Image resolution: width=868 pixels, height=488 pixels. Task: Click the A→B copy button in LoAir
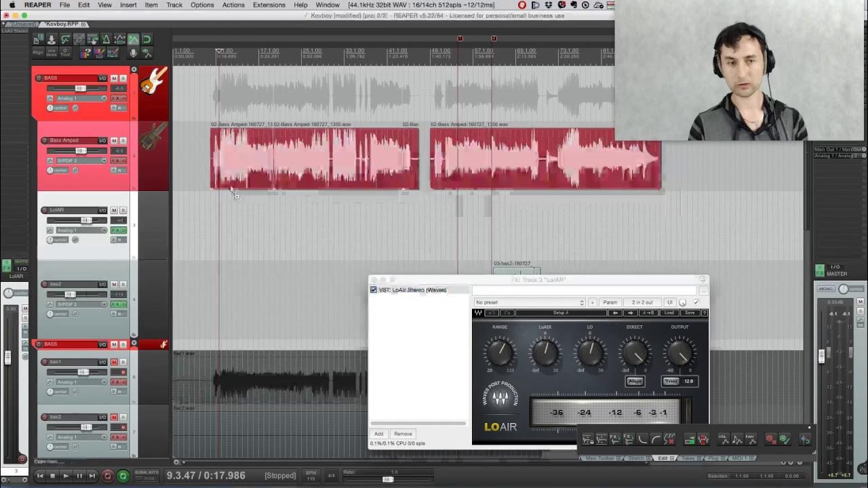click(648, 312)
